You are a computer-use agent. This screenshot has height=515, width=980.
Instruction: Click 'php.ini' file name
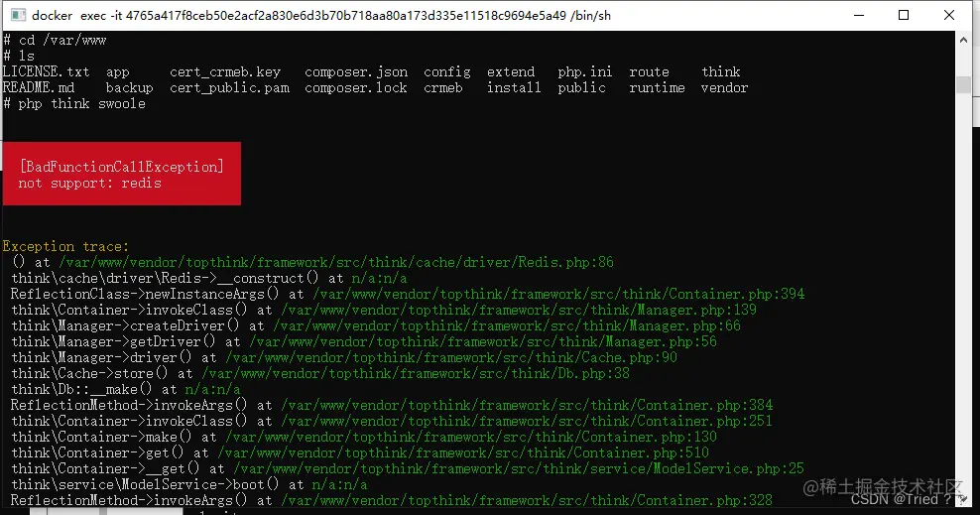coord(585,71)
